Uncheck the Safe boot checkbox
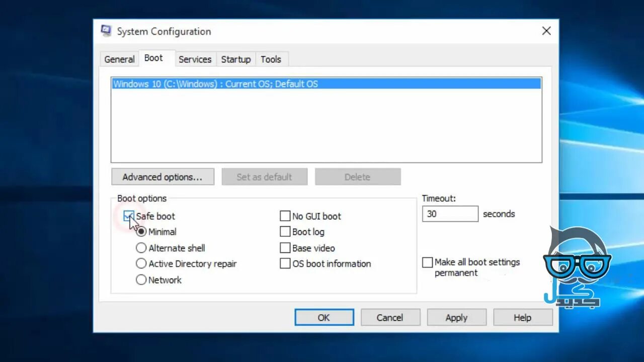Screen dimensions: 644x362 pyautogui.click(x=129, y=216)
